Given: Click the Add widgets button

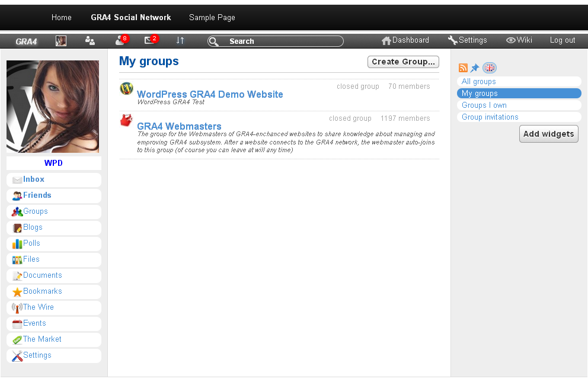Looking at the screenshot, I should point(549,134).
